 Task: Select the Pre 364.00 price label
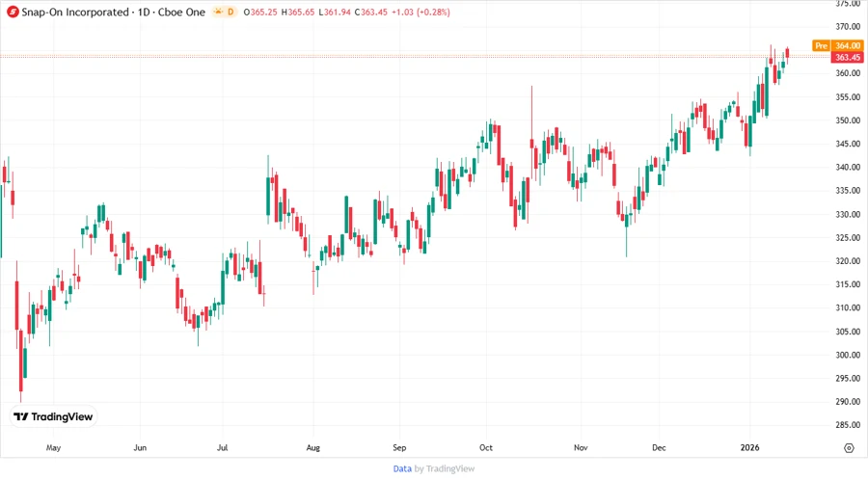(837, 46)
